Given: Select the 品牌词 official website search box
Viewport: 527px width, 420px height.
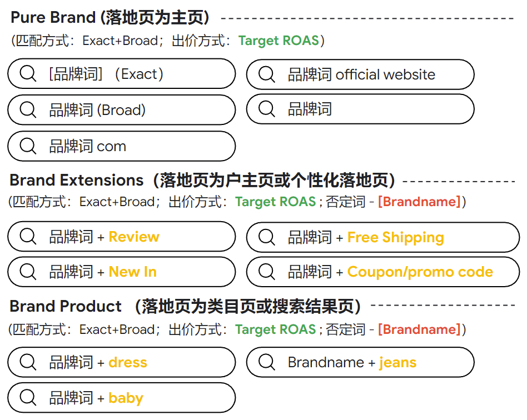Looking at the screenshot, I should (360, 74).
